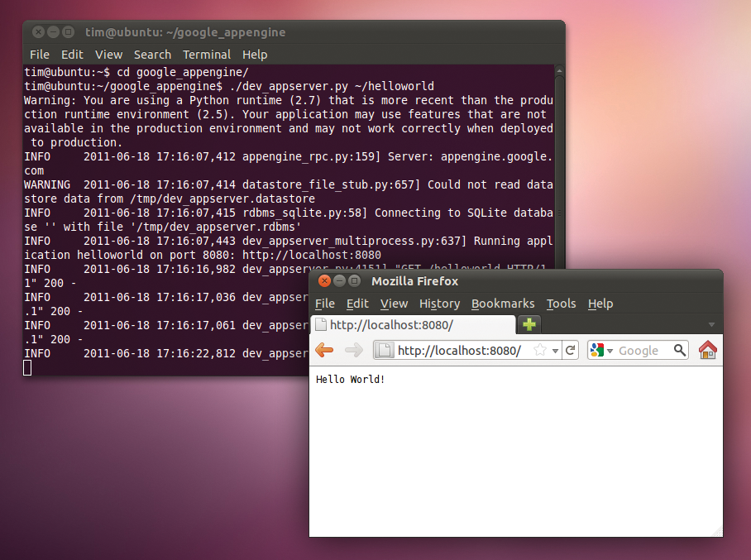
Task: Open the Terminal menu in the terminal window
Action: tap(207, 54)
